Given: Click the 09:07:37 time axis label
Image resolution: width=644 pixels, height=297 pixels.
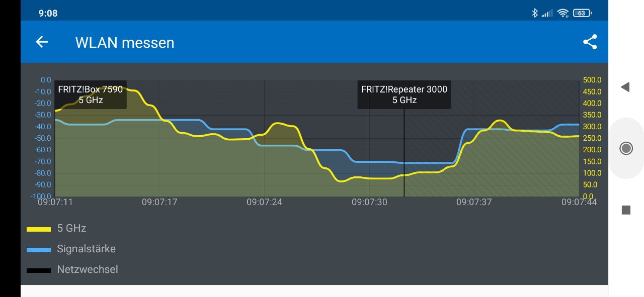Looking at the screenshot, I should [x=474, y=202].
